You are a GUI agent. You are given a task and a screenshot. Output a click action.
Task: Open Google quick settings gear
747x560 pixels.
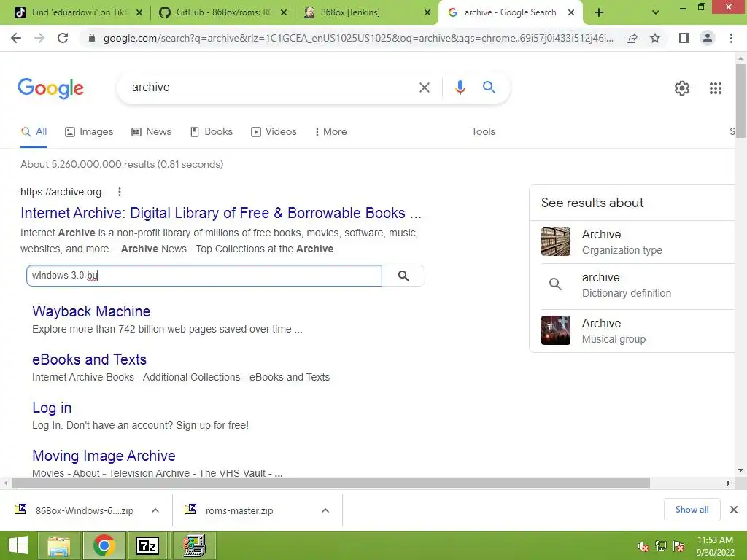(x=682, y=88)
